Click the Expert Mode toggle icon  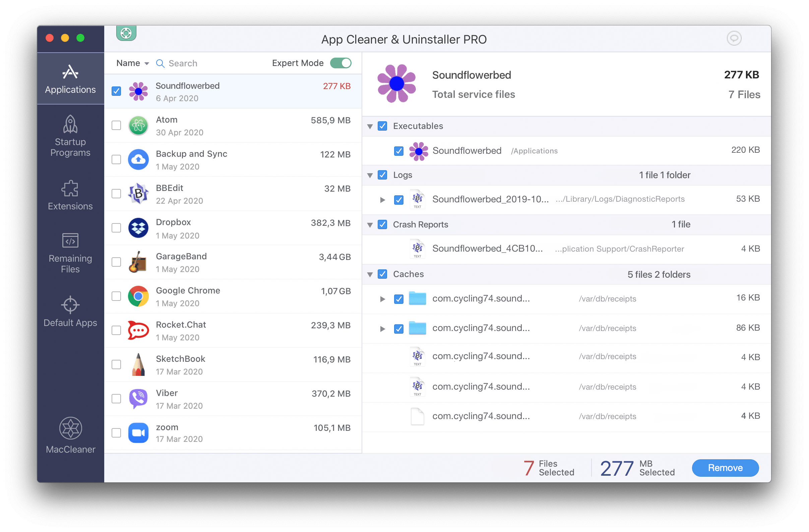coord(343,62)
